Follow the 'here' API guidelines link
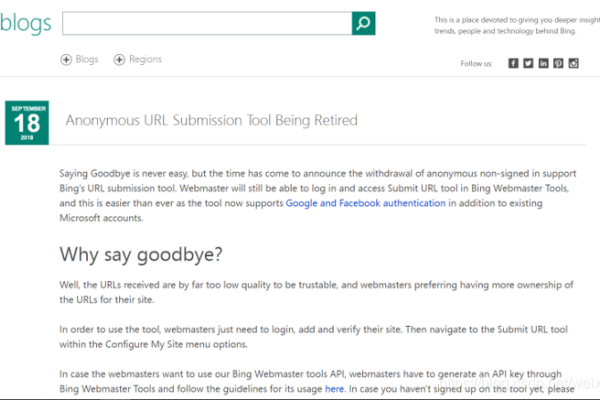The height and width of the screenshot is (400, 600). pyautogui.click(x=334, y=389)
